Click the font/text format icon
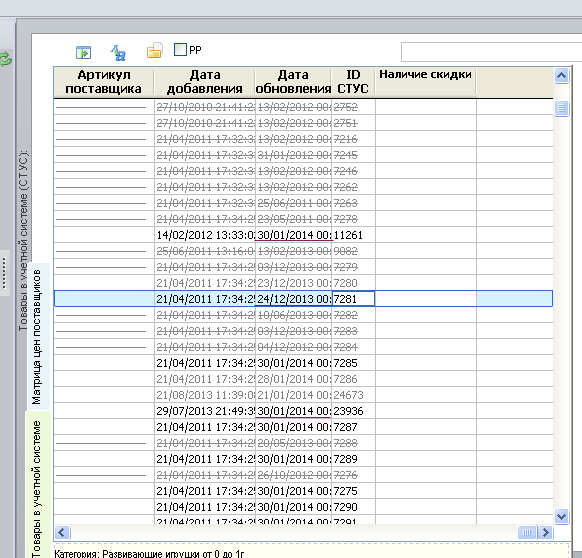This screenshot has width=582, height=558. 118,52
